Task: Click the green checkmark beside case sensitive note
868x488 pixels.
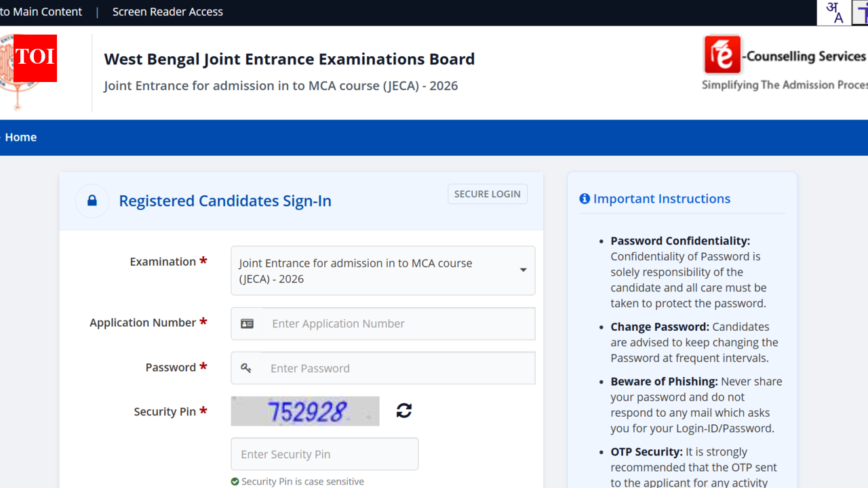Action: [x=237, y=481]
